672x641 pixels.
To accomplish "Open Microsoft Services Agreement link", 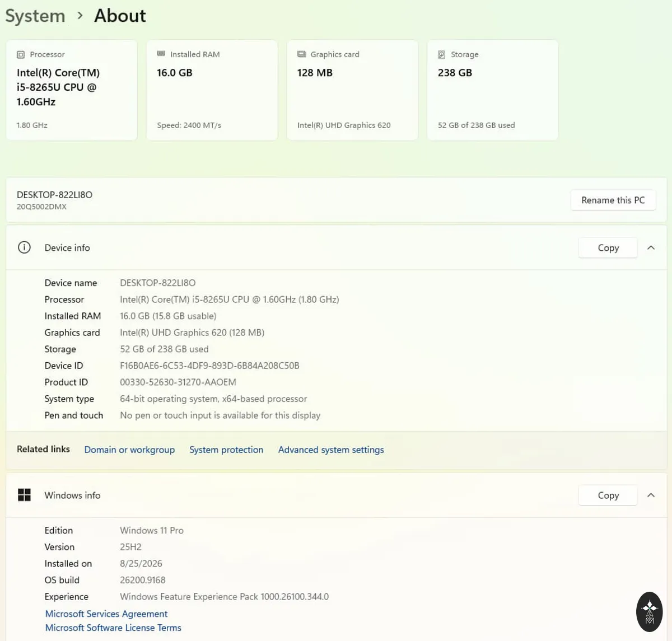I will point(106,614).
